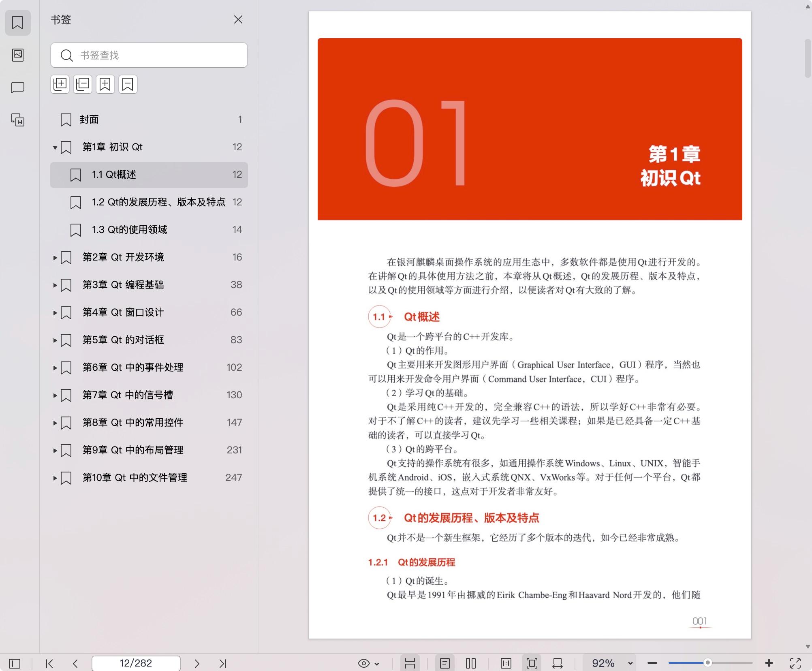The image size is (812, 671).
Task: Toggle the eye protection mode icon
Action: coord(364,663)
